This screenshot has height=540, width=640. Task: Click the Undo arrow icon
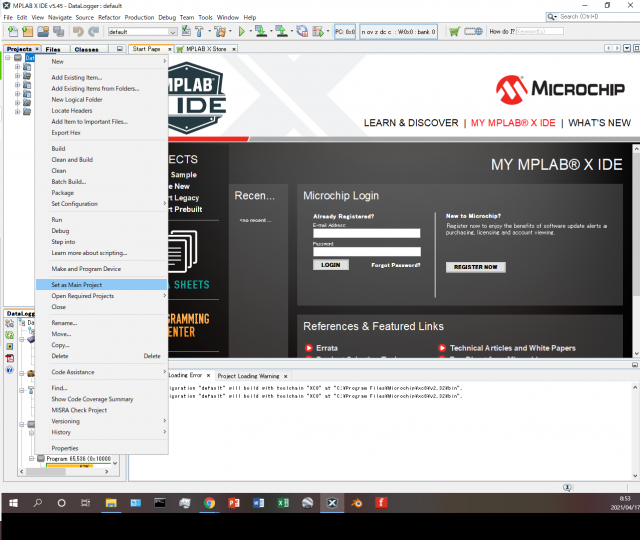click(x=78, y=31)
